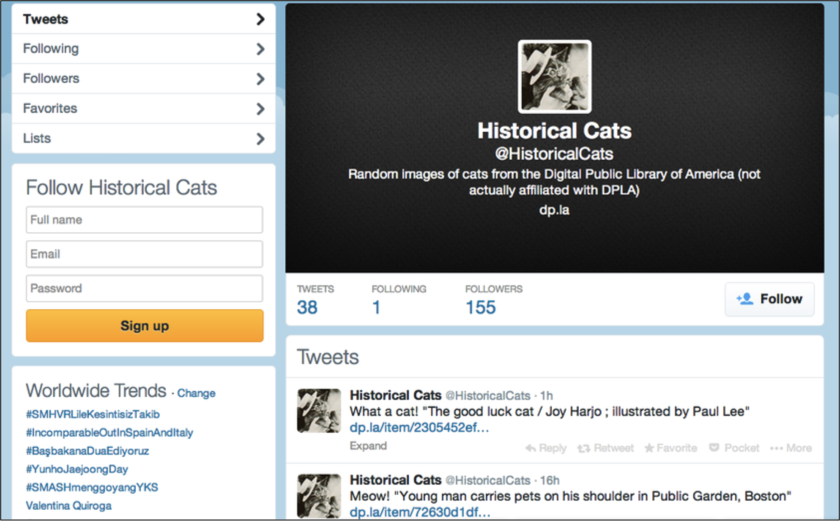Open the Followers sidebar item
840x521 pixels.
tap(144, 79)
